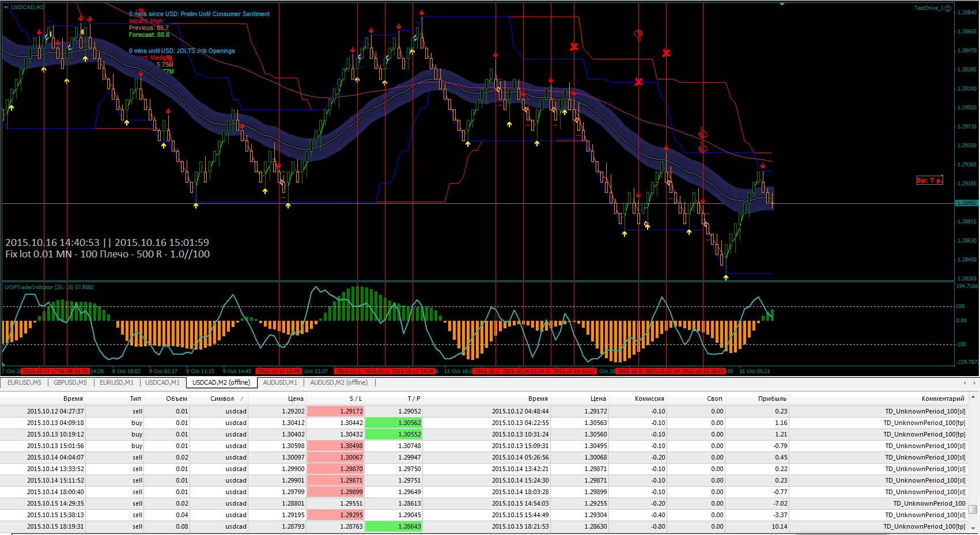Screen dimensions: 980x535
Task: Switch to AUDUSD,M2 (offline) tab
Action: 339,382
